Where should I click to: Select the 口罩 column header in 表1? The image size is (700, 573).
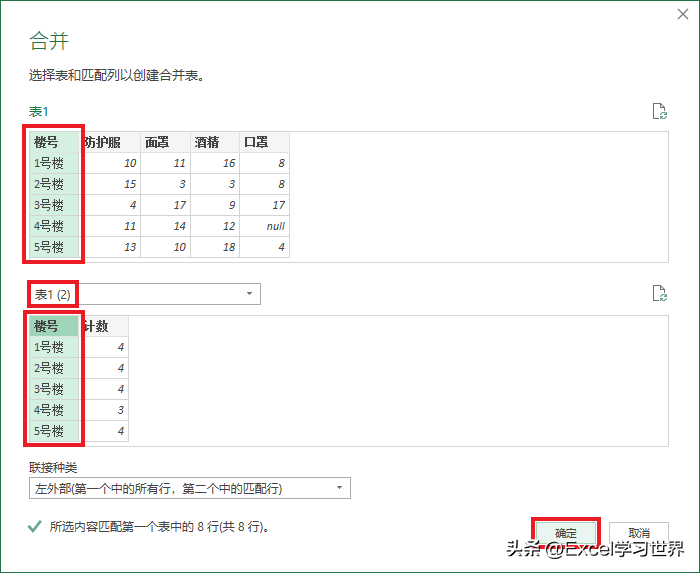point(264,142)
